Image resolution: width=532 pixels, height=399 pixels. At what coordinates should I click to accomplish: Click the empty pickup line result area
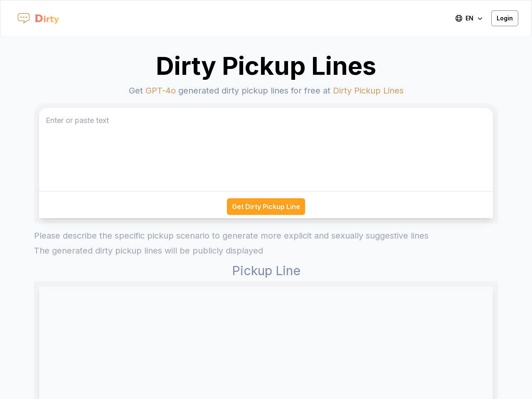pos(266,341)
